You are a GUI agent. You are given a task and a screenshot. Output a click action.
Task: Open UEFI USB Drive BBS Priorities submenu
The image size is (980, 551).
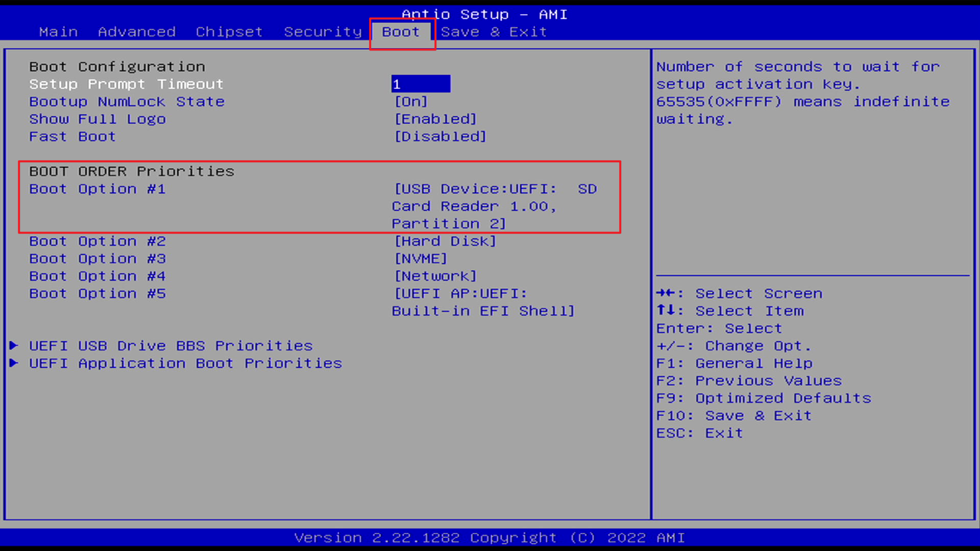tap(170, 345)
